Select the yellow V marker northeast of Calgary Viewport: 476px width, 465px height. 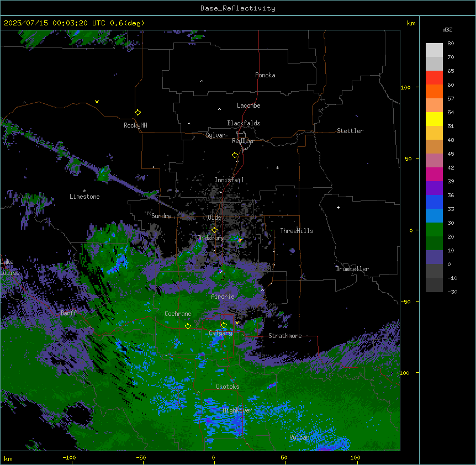[237, 323]
